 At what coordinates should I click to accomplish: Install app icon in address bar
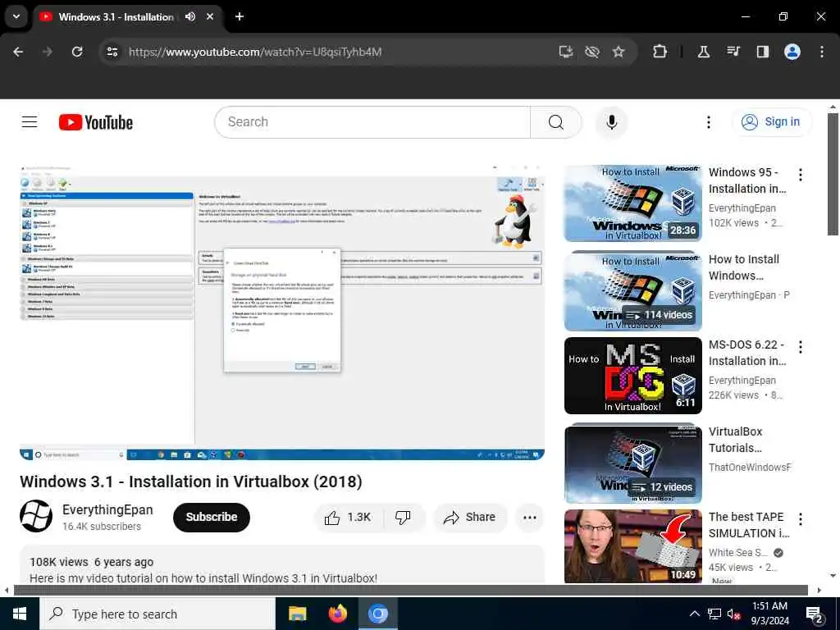(x=566, y=52)
